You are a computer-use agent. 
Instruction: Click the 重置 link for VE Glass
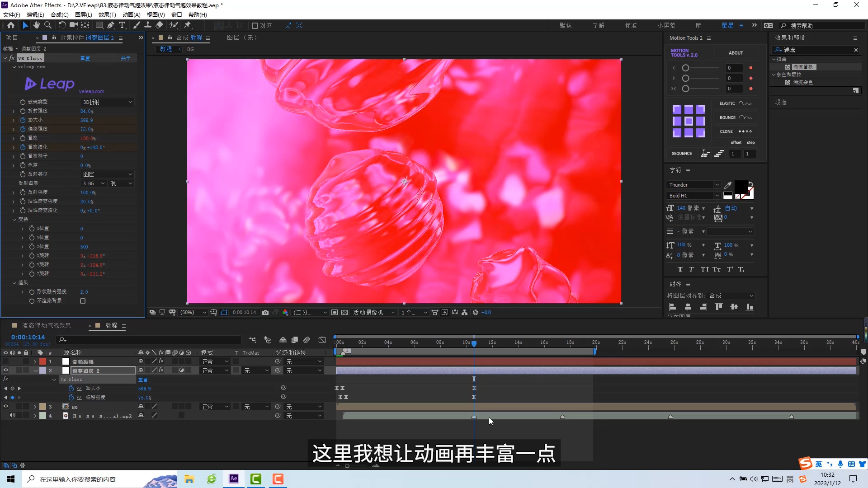coord(85,58)
